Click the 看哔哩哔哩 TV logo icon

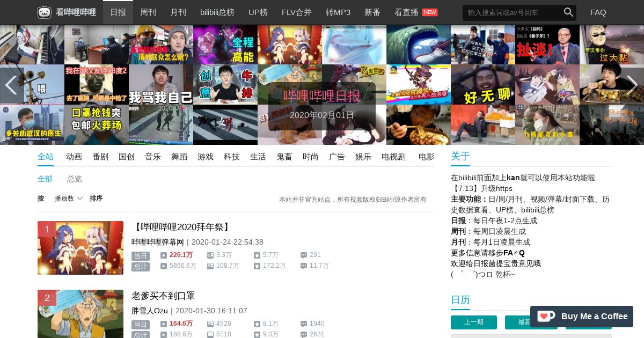point(45,12)
